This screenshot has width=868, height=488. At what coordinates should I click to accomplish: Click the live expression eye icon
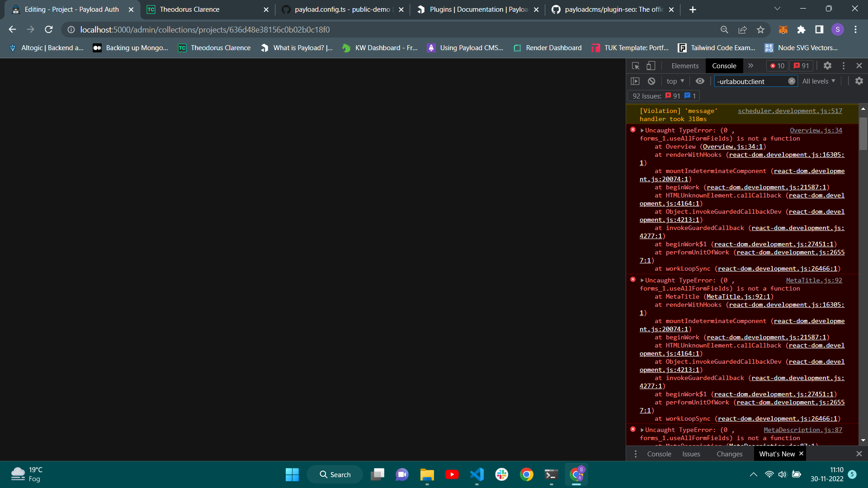[700, 81]
